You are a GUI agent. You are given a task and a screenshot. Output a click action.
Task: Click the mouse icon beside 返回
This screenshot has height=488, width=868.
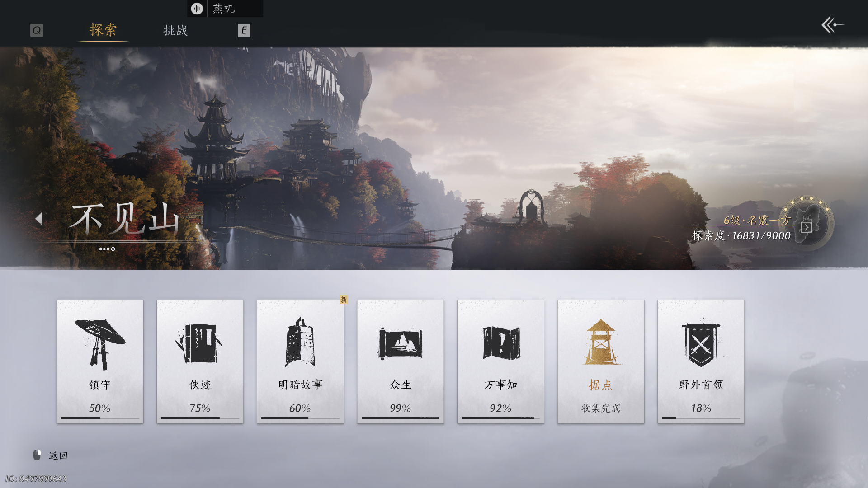tap(38, 455)
